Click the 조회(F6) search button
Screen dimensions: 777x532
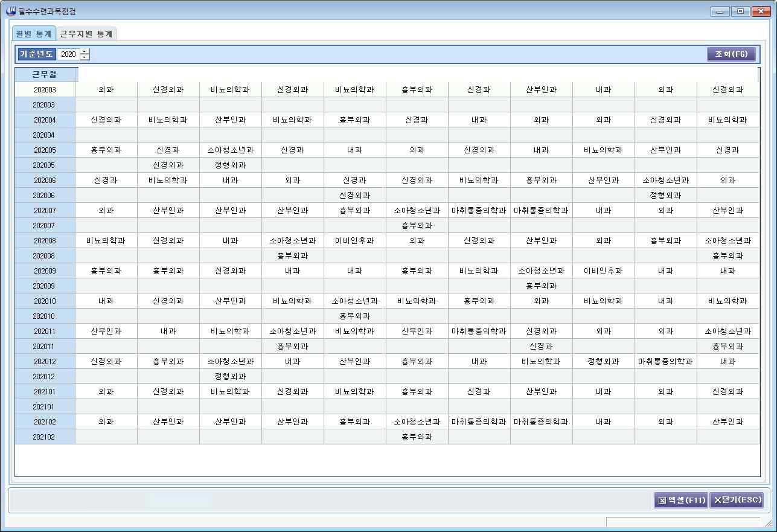731,54
